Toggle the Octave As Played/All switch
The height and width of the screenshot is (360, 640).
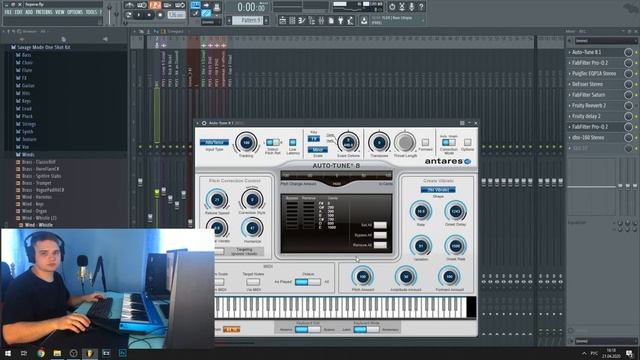tap(308, 282)
